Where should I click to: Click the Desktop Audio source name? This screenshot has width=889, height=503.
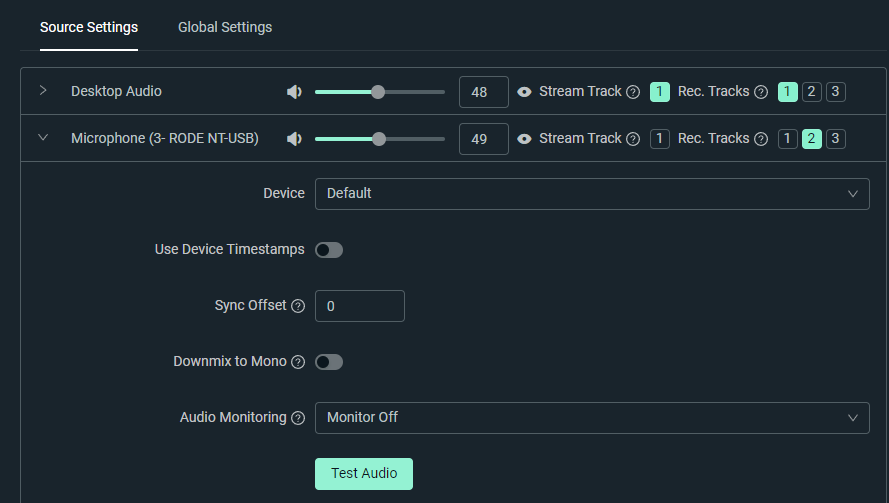click(116, 91)
